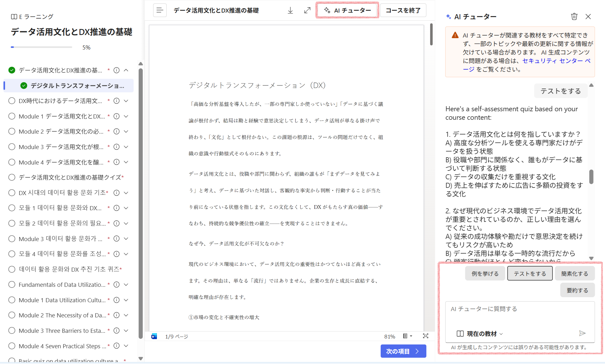Delete the AI tutor chat with the trash icon
This screenshot has width=605, height=364.
[574, 16]
